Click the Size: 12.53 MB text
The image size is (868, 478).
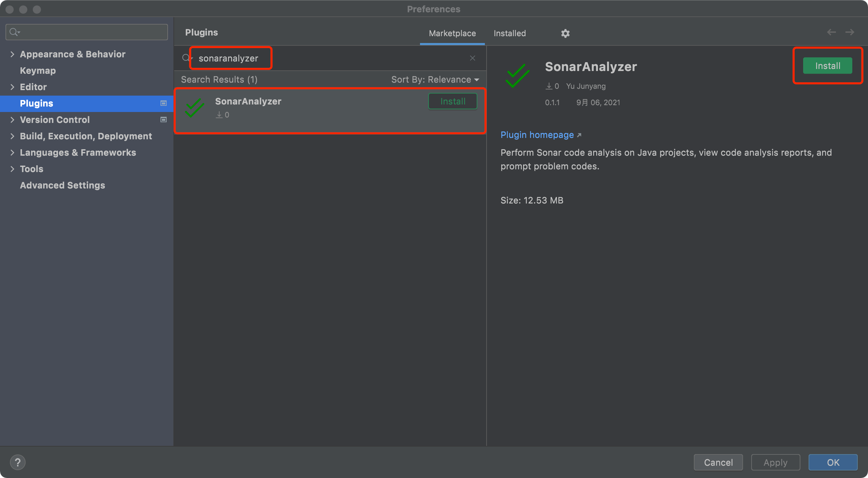tap(532, 200)
